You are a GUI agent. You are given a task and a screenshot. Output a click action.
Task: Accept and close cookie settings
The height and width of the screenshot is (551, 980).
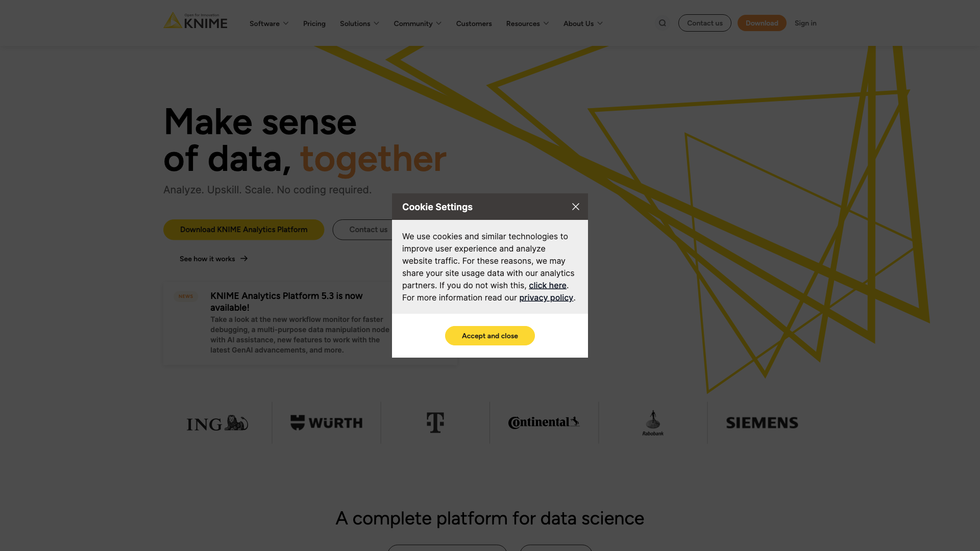pyautogui.click(x=490, y=336)
